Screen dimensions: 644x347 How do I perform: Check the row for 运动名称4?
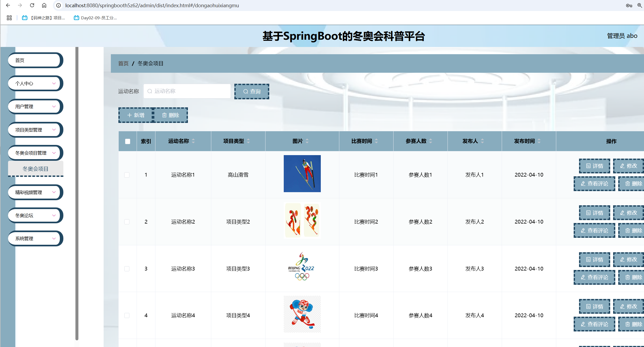click(127, 315)
